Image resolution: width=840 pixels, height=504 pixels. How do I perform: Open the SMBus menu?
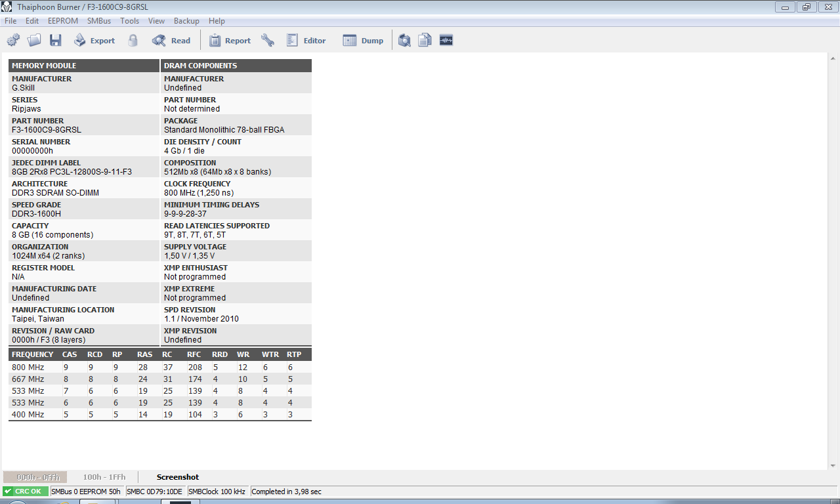coord(99,21)
